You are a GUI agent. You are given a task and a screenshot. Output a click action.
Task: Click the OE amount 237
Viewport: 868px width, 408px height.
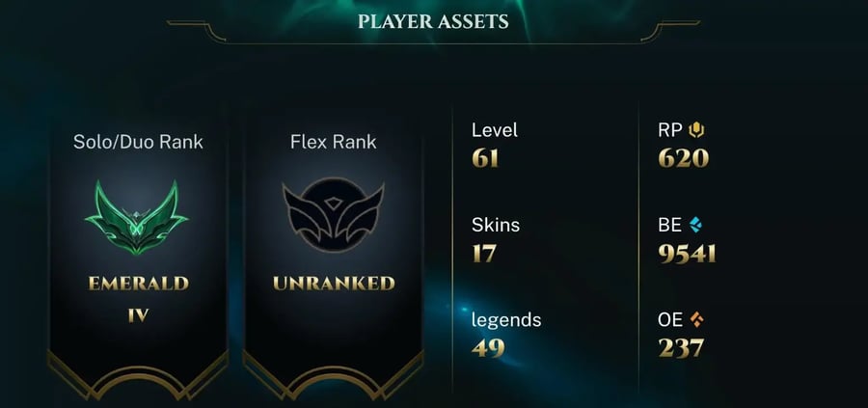pyautogui.click(x=682, y=348)
